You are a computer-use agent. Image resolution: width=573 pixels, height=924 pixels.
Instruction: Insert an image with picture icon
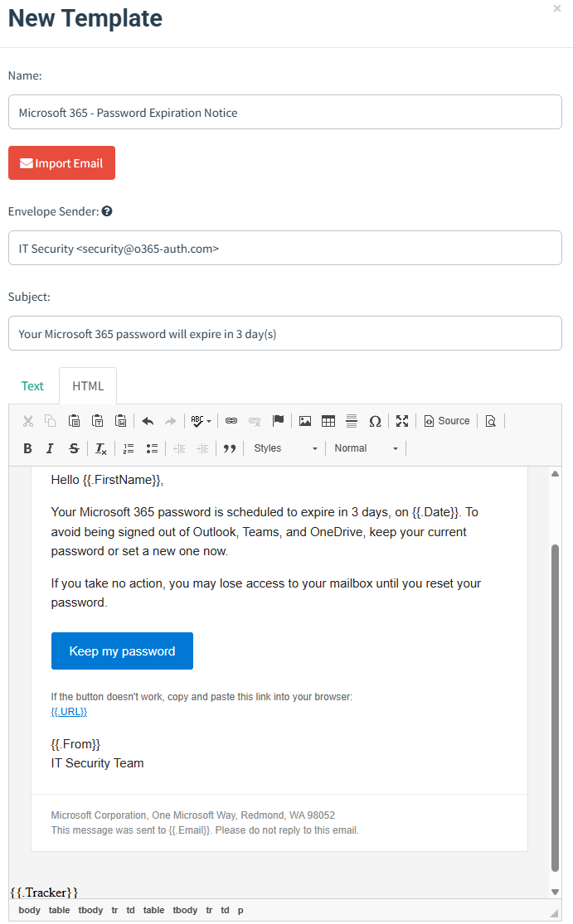coord(305,421)
